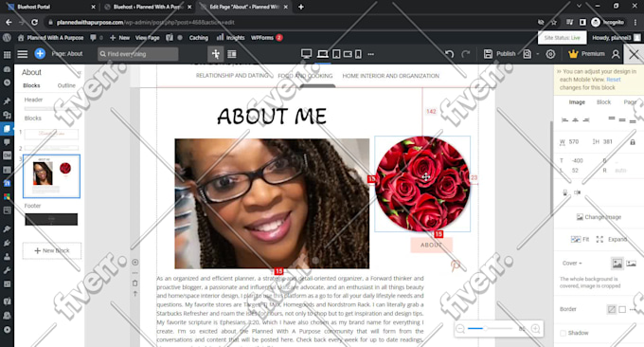Switch to the Page properties tab

pyautogui.click(x=630, y=102)
